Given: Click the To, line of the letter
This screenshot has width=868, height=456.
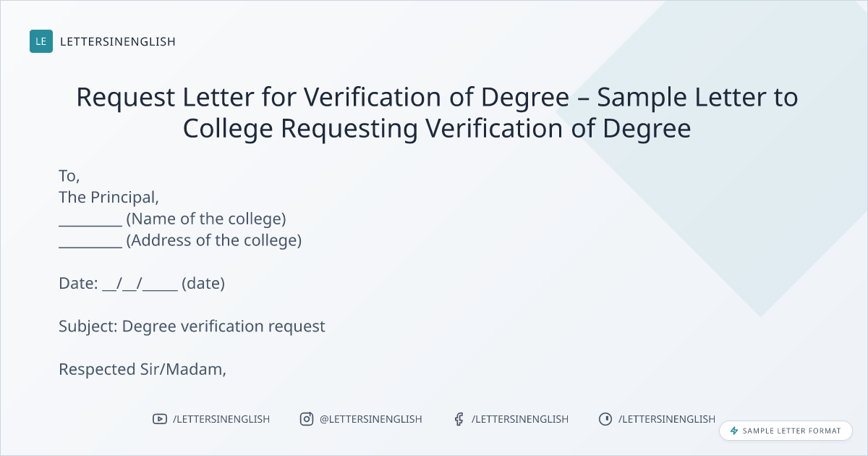Looking at the screenshot, I should pyautogui.click(x=69, y=176).
